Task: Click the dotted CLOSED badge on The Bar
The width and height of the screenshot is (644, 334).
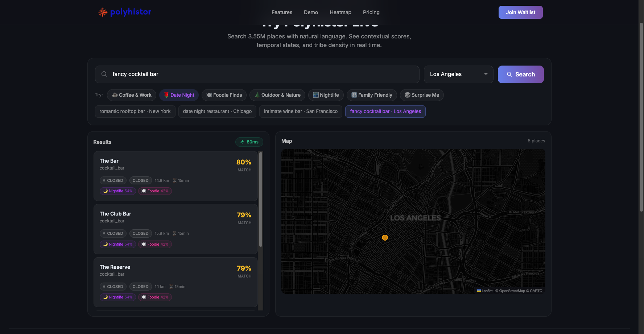Action: [x=113, y=180]
